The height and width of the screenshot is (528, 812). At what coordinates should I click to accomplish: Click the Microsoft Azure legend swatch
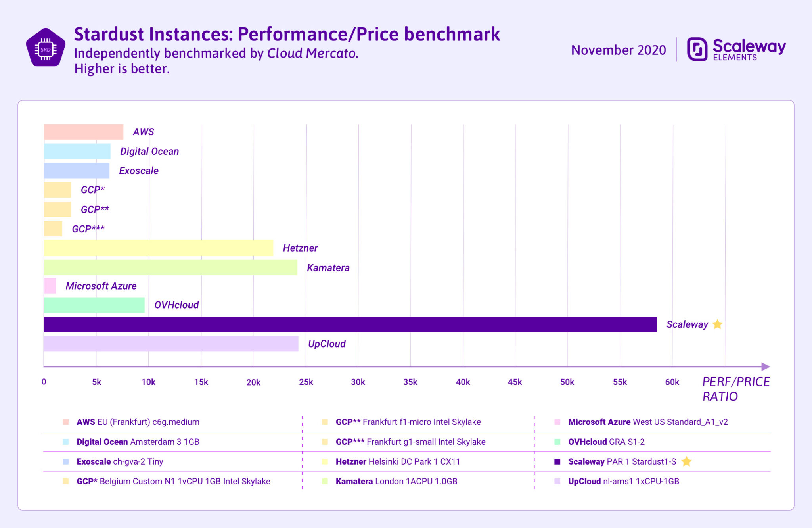click(x=557, y=422)
